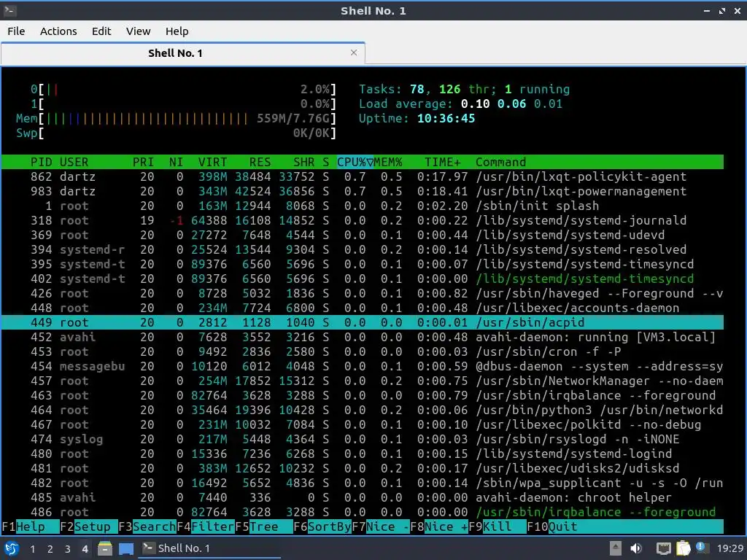Switch to virtual desktop 1
The height and width of the screenshot is (560, 747).
click(32, 548)
